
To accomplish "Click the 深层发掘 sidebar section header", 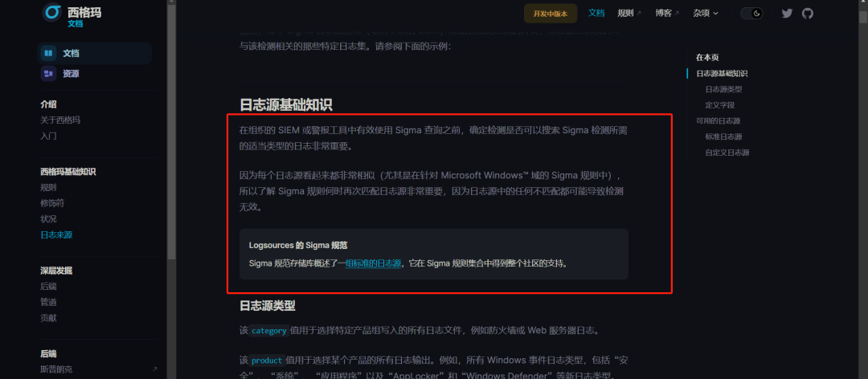I will [x=56, y=271].
